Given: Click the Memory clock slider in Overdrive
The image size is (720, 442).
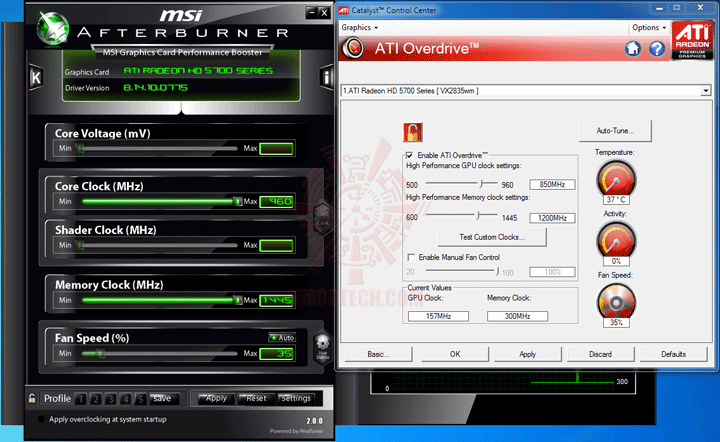Looking at the screenshot, I should pos(462,215).
